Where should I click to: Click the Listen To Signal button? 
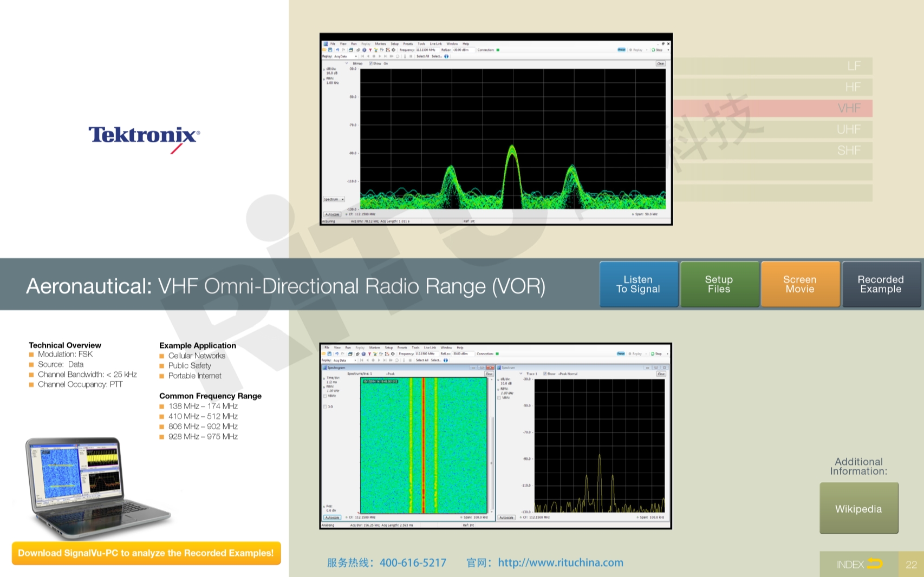point(639,284)
